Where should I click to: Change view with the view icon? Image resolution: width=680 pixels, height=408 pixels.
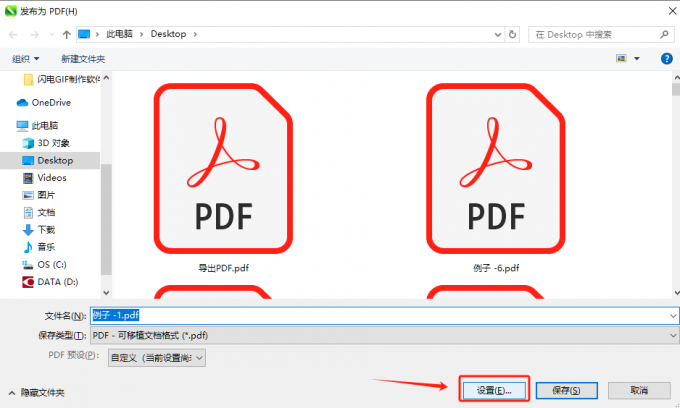coord(621,58)
